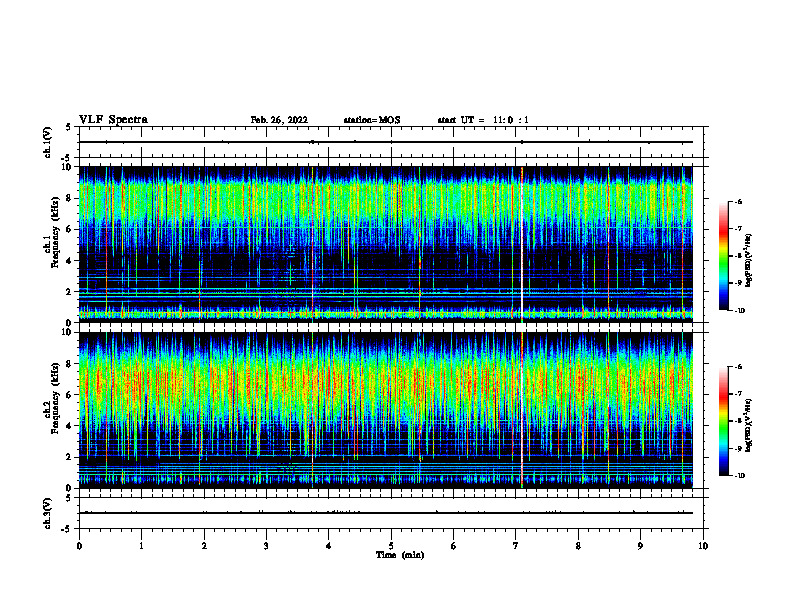Screen dimensions: 792x612
Task: Click the ch.1 spectrogram color scale bar
Action: click(x=724, y=256)
